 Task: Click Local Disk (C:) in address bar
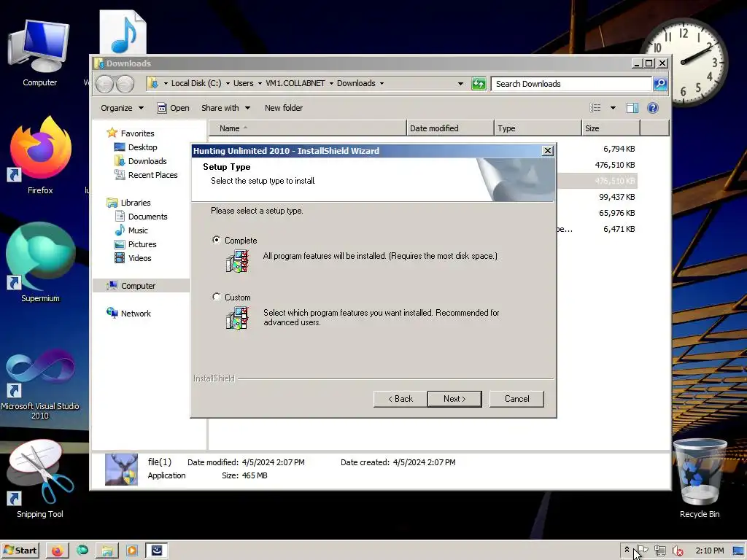point(196,83)
